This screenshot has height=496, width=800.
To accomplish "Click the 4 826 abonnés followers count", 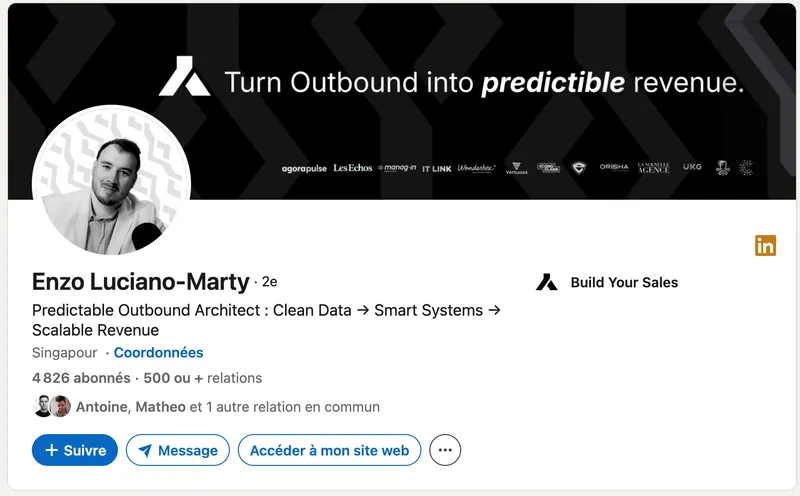I will pos(81,378).
